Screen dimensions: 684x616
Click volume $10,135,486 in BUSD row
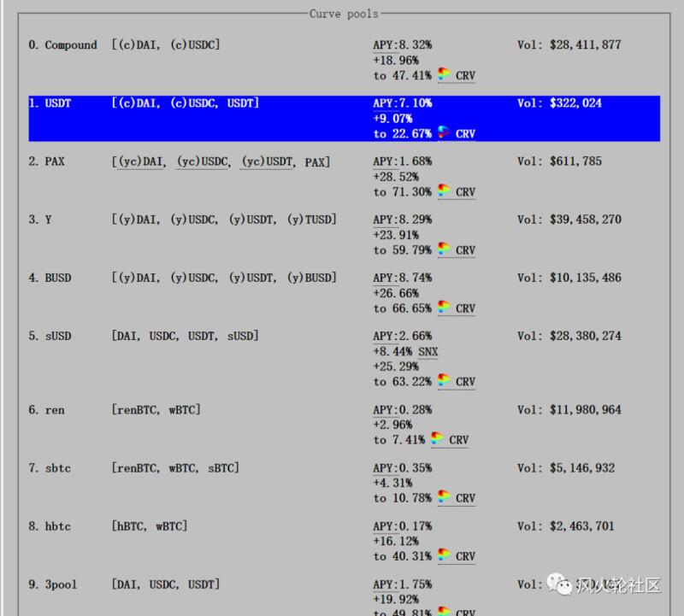(586, 279)
